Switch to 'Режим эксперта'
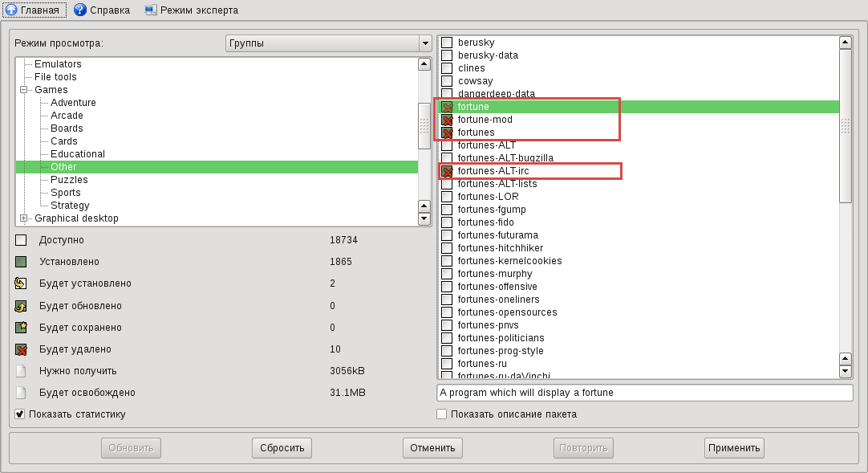The width and height of the screenshot is (868, 473). (x=192, y=10)
